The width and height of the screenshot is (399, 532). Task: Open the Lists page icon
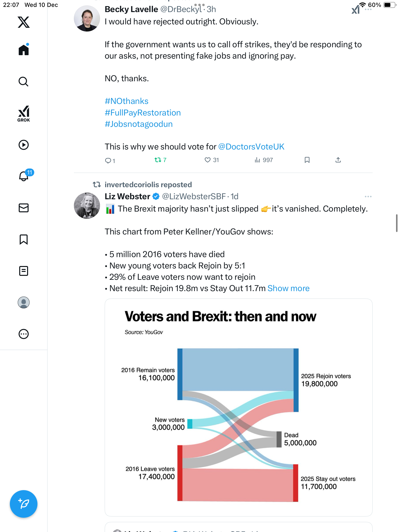click(x=24, y=271)
